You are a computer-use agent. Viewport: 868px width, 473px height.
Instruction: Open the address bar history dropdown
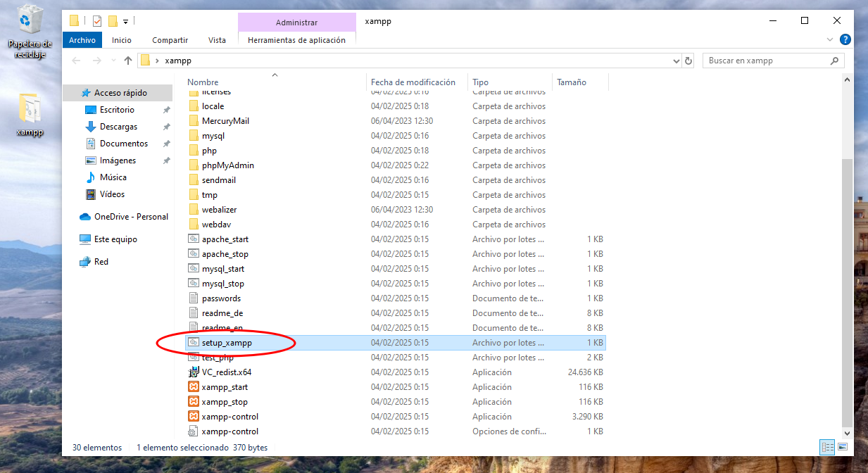[x=677, y=61]
